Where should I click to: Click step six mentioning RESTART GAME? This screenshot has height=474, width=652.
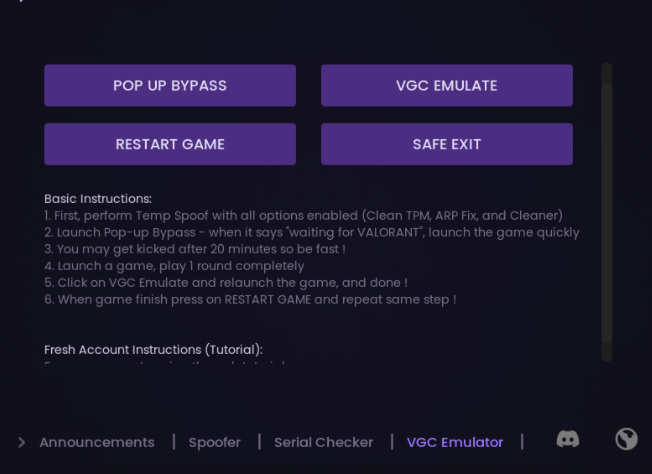(x=250, y=300)
